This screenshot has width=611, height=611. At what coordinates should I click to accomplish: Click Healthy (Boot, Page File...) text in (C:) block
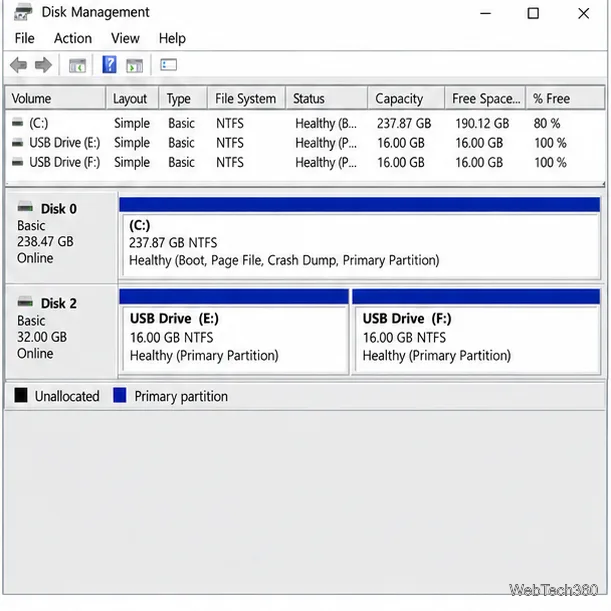coord(284,260)
